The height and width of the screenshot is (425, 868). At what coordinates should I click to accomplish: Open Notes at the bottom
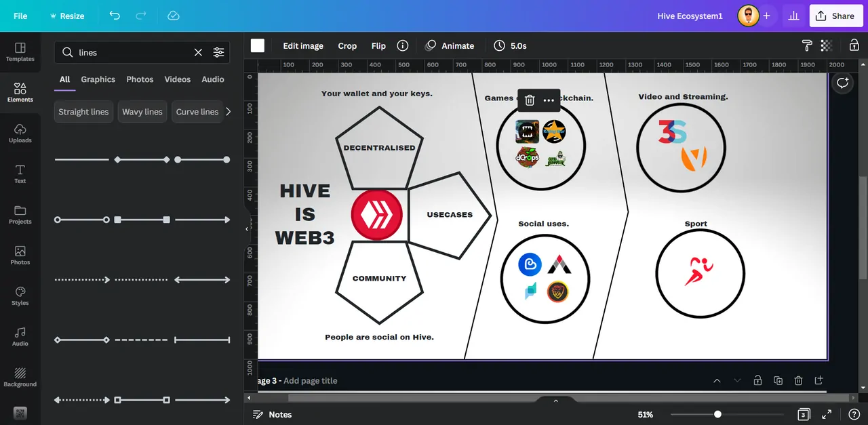(x=272, y=414)
